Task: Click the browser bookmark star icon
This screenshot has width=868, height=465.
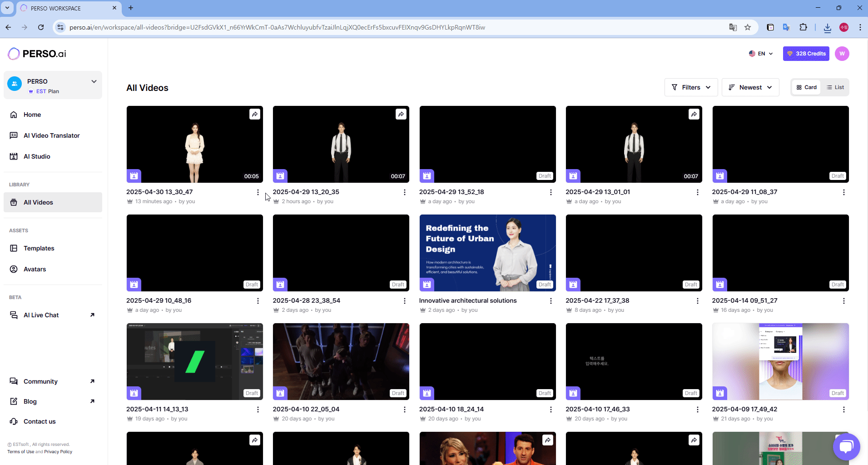Action: [748, 27]
